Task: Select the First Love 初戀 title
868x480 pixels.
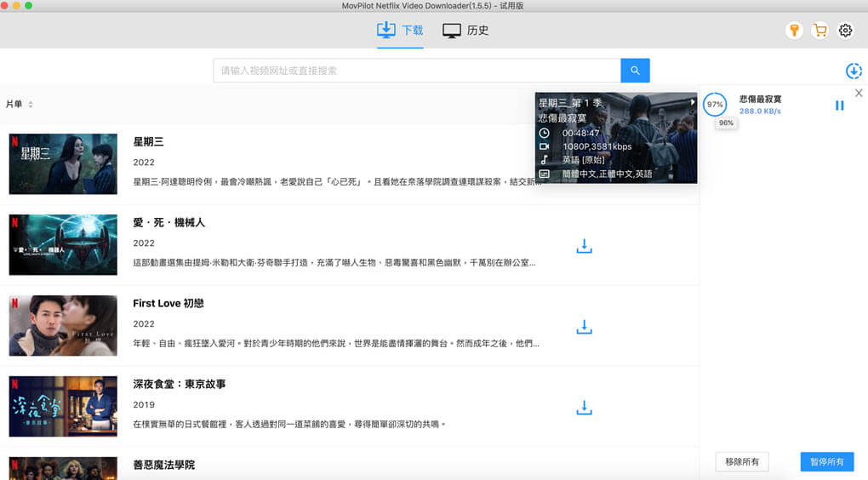Action: click(x=168, y=303)
